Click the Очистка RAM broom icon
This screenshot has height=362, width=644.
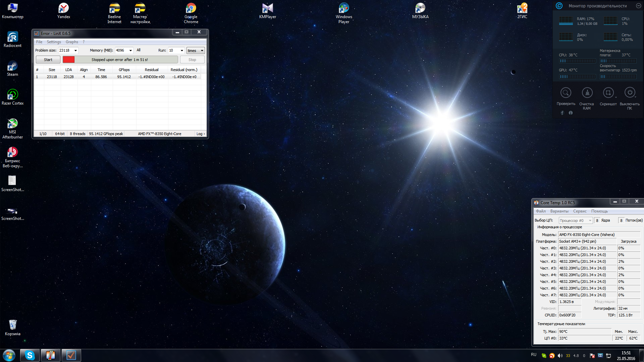587,93
